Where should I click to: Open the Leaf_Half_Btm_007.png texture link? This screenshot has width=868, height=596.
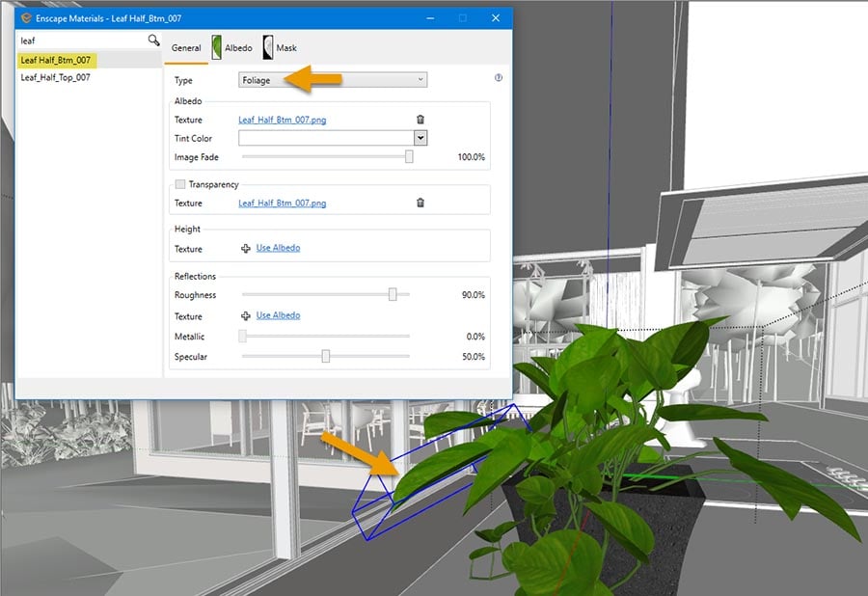click(x=282, y=120)
